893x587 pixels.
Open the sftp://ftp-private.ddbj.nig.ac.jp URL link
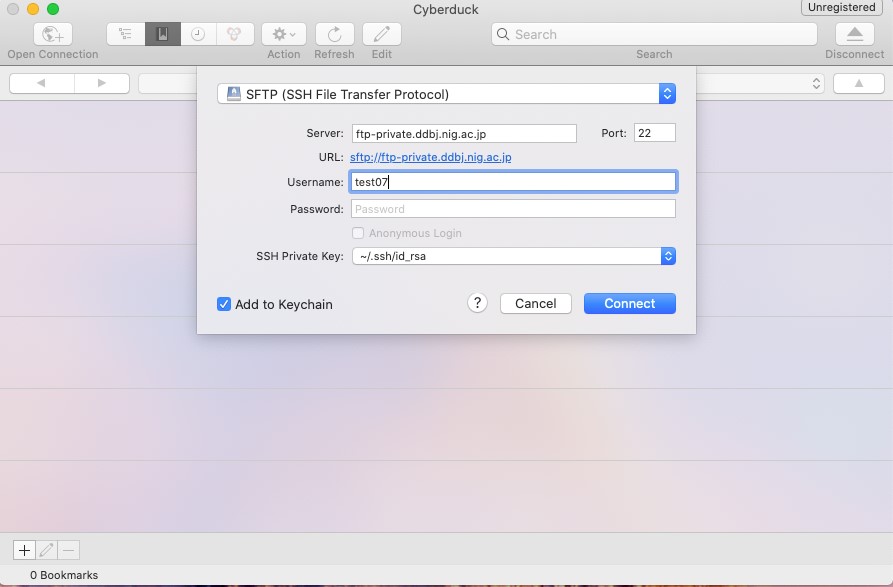point(430,157)
